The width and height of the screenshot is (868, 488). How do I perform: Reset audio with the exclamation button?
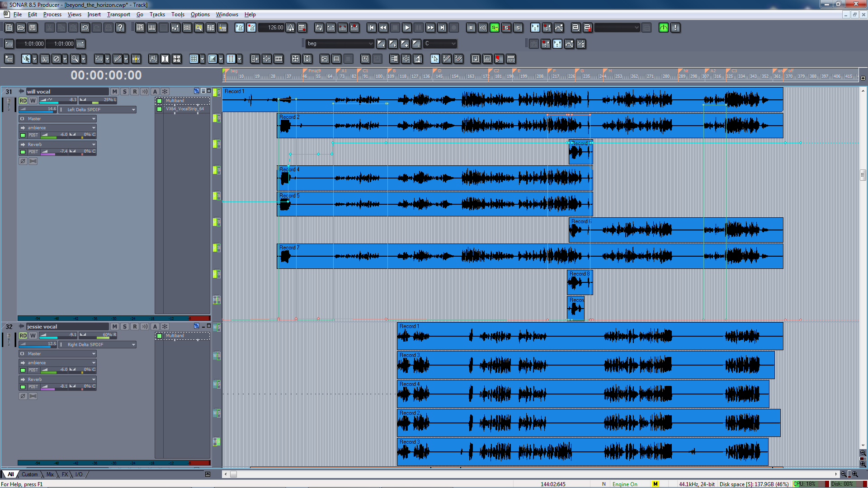675,28
